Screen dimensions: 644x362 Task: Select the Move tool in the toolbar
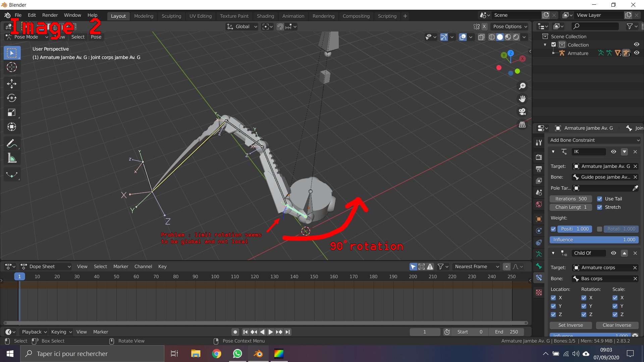coord(12,83)
